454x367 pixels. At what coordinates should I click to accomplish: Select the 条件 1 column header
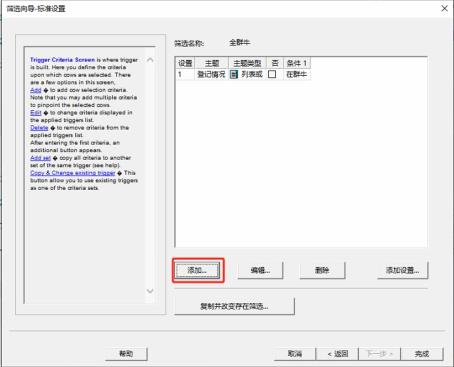[x=297, y=63]
